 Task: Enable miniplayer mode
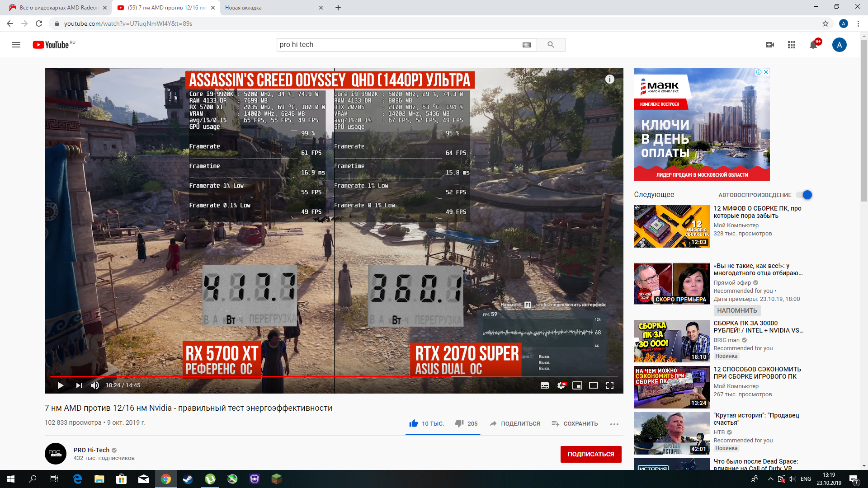coord(577,385)
